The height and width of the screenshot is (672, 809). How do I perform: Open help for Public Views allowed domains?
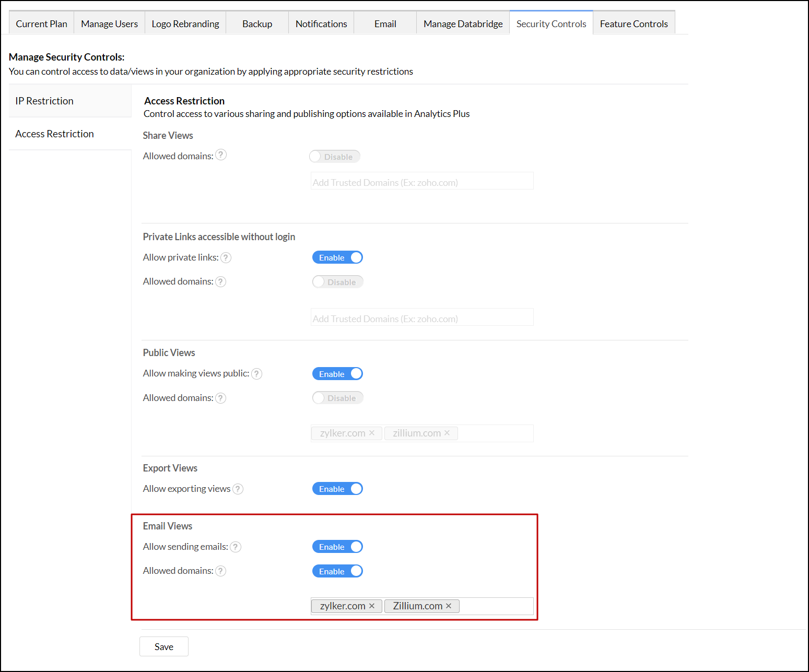click(220, 397)
